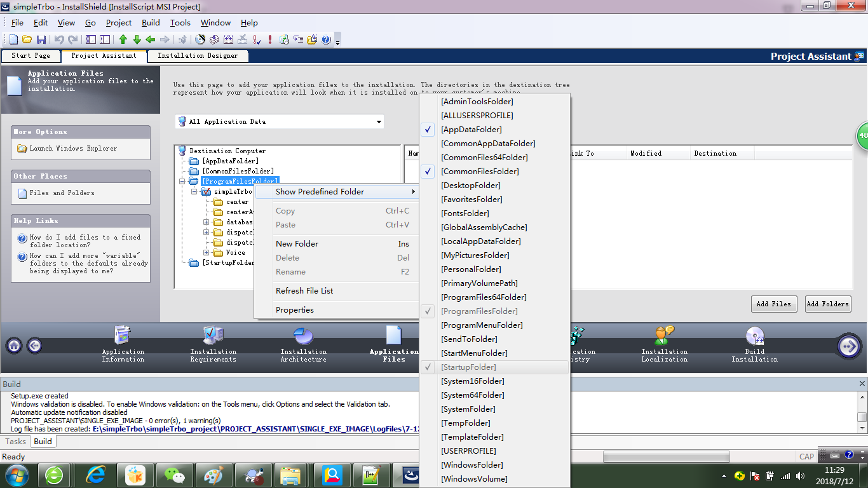Go to Application Information step icon
Screen dimensions: 868x488
click(123, 335)
